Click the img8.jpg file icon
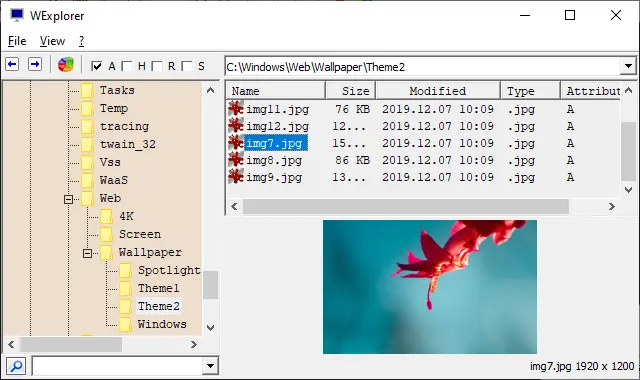This screenshot has width=640, height=380. coord(236,160)
